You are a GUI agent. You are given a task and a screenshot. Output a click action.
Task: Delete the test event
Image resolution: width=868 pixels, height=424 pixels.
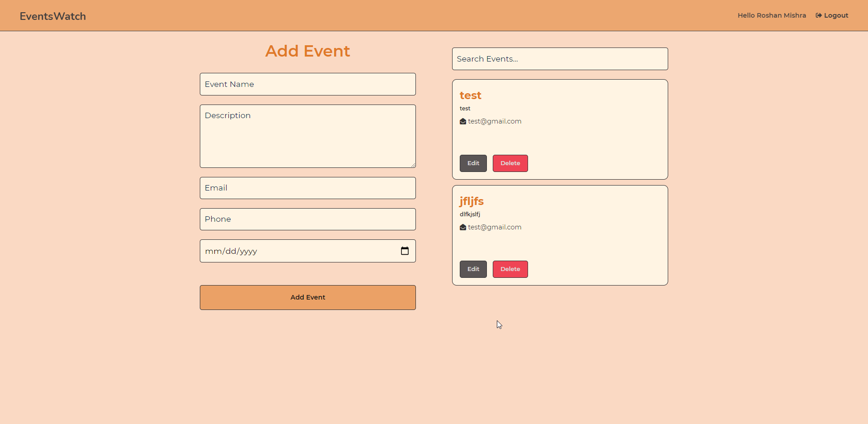click(510, 163)
